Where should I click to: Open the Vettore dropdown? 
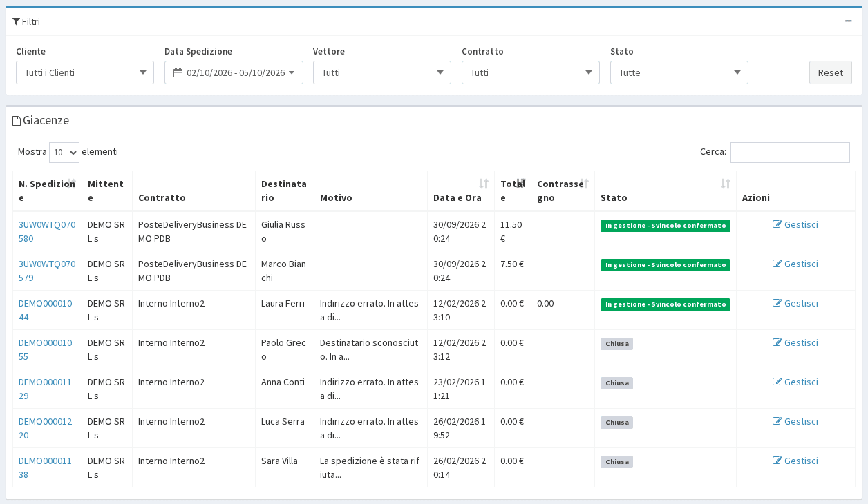click(382, 72)
